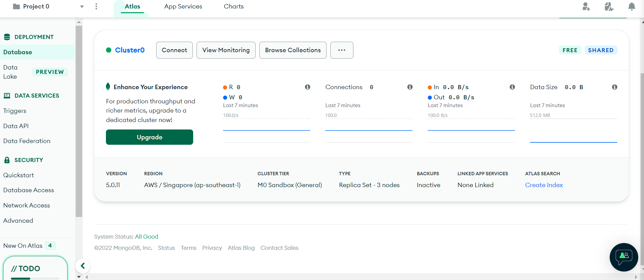The image size is (644, 280).
Task: Click the blue W writes legend dot
Action: click(x=225, y=98)
